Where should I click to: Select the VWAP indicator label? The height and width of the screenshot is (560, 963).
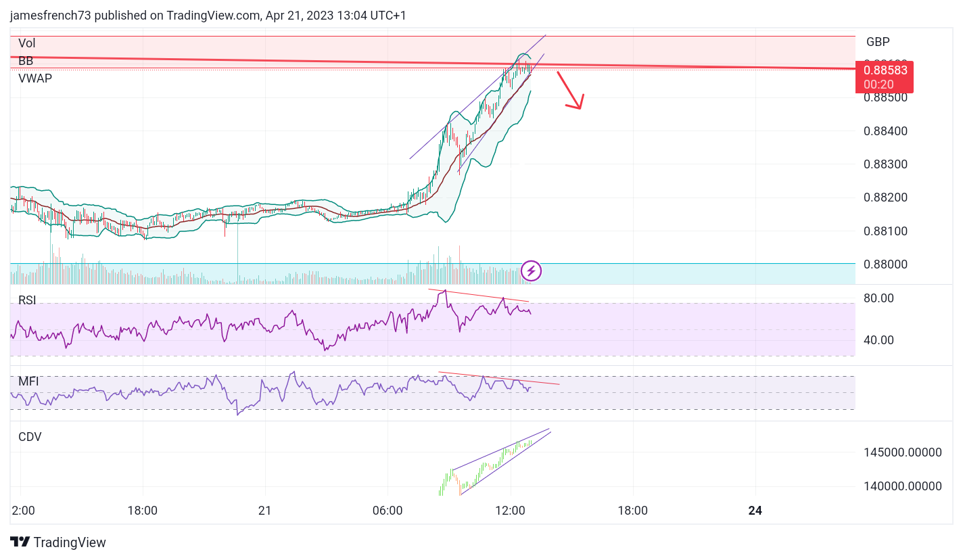35,78
